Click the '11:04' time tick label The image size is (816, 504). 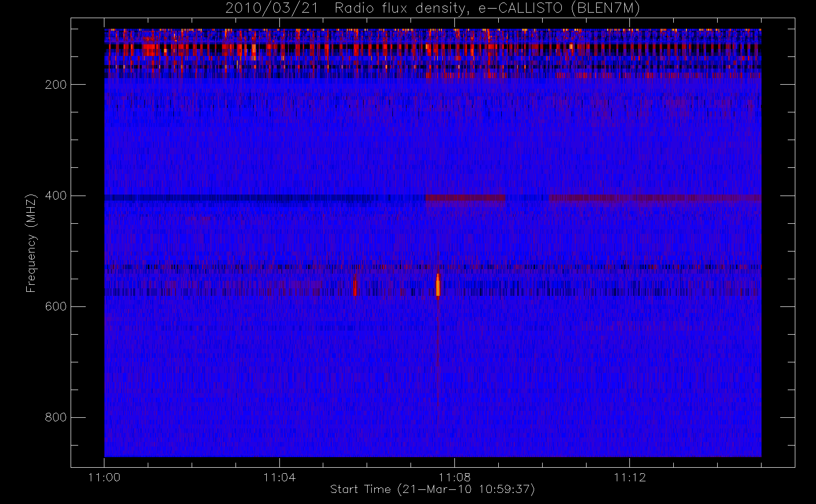[x=279, y=477]
